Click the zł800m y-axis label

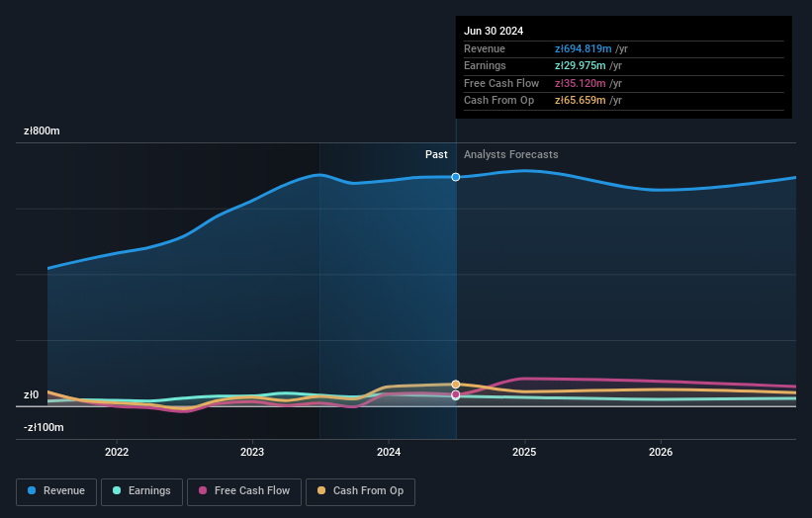tap(42, 130)
